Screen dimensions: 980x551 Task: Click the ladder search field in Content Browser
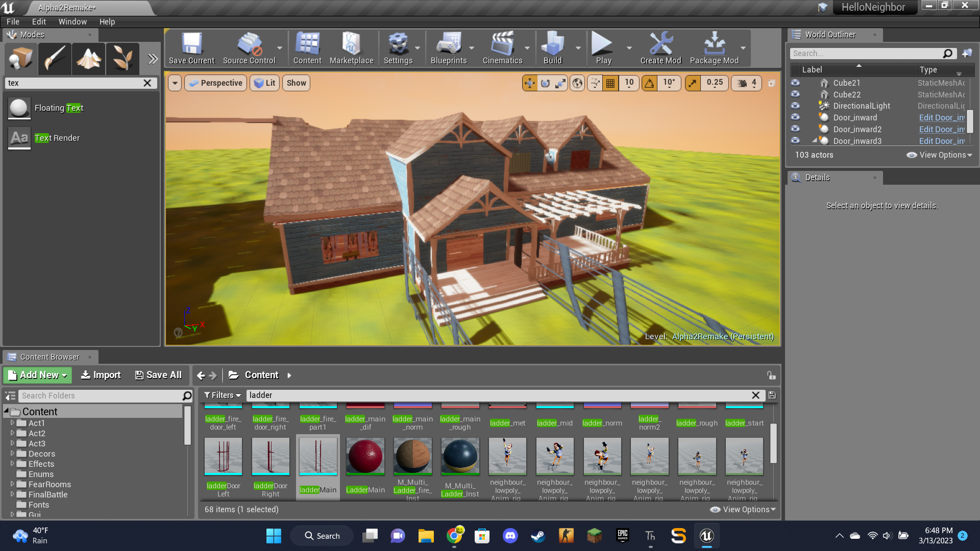(499, 395)
